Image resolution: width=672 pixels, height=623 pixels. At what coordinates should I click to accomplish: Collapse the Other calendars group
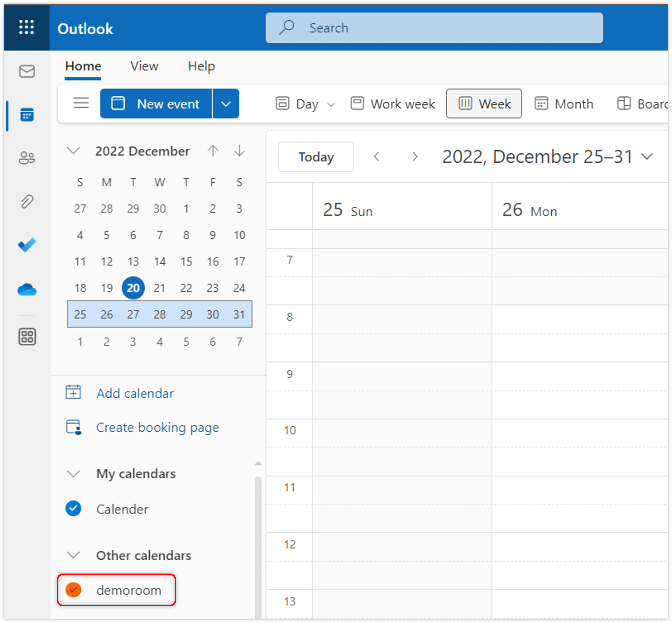73,555
